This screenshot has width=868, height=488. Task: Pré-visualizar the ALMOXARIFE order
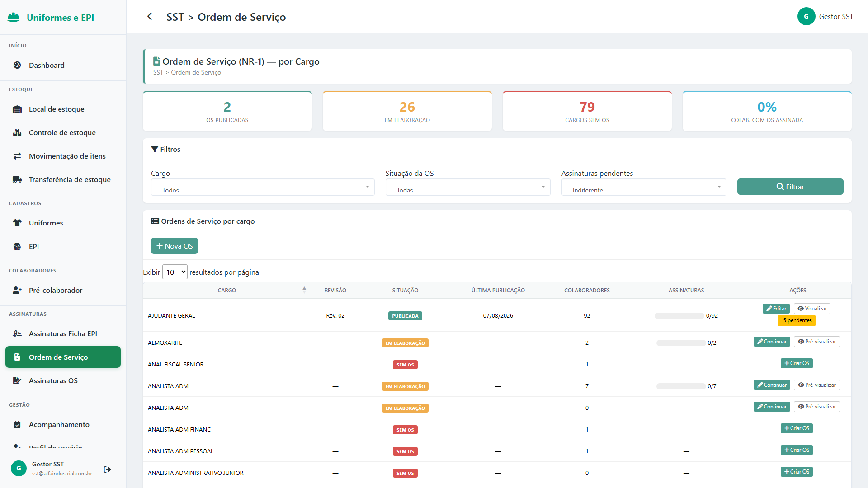817,342
